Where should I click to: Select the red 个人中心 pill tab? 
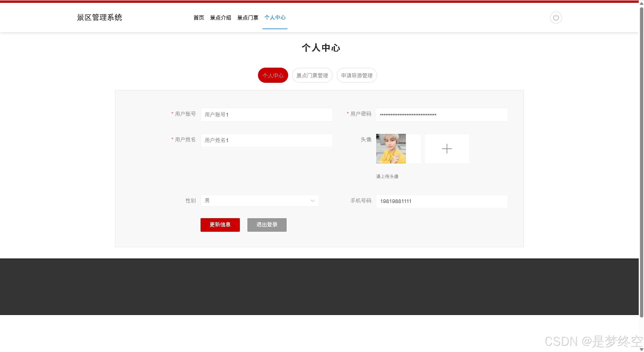click(x=273, y=75)
